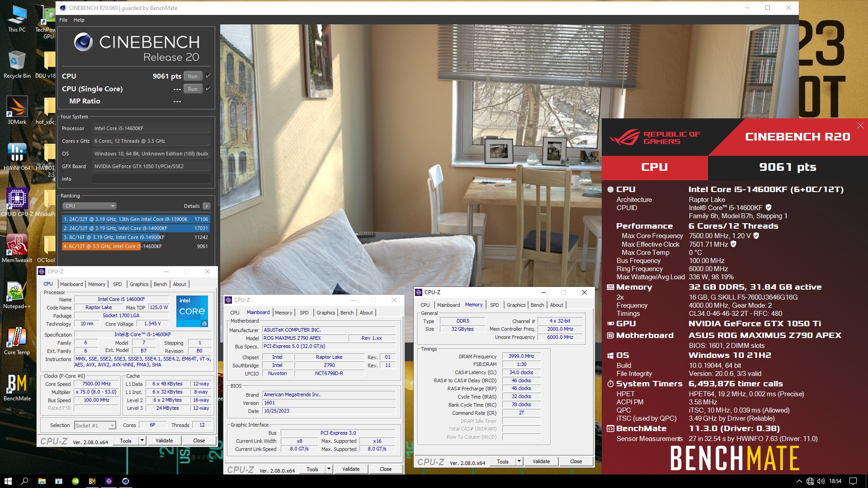Switch to BenchMate in taskbar
The height and width of the screenshot is (488, 868).
click(x=92, y=481)
